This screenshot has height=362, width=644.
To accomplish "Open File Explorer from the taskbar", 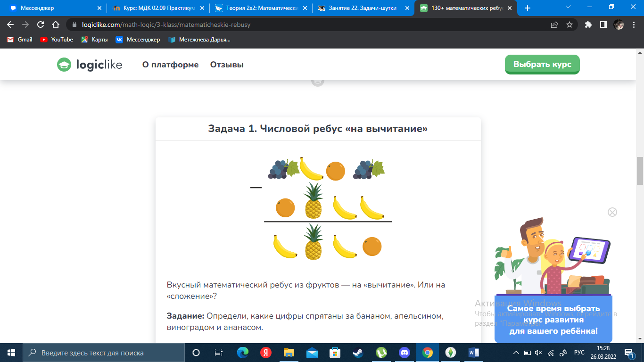I will coord(289,352).
